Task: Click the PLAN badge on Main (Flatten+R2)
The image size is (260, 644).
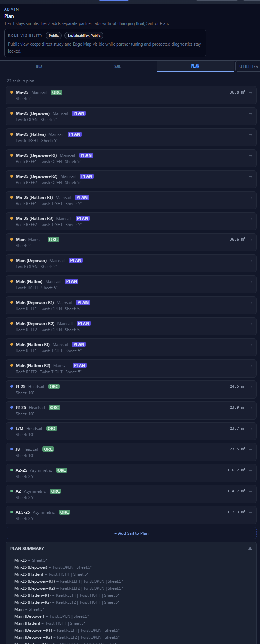Action: click(x=80, y=365)
